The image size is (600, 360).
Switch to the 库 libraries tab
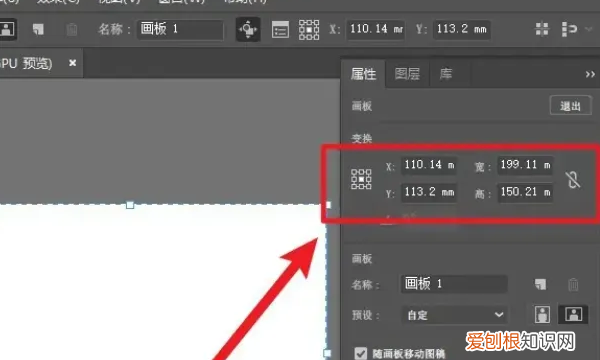tap(446, 74)
